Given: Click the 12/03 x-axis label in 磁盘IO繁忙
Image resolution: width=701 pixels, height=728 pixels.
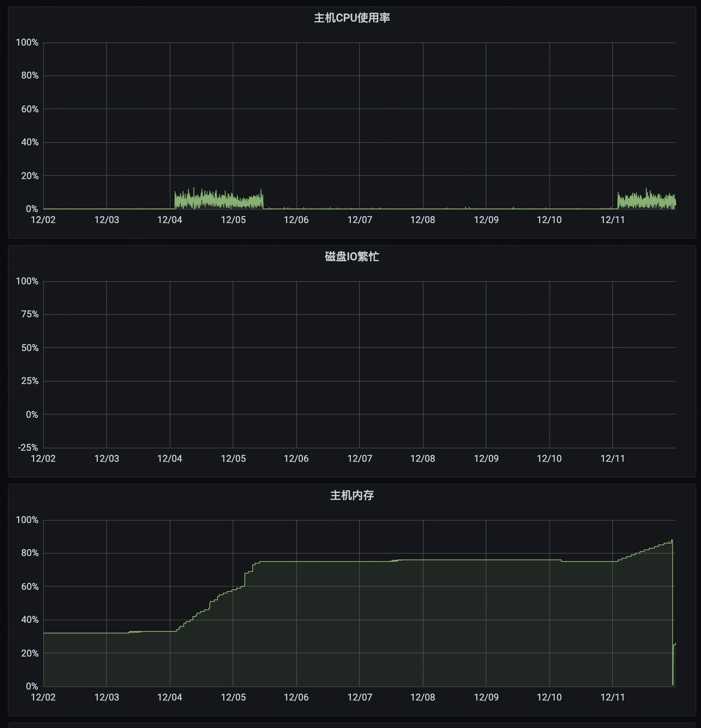Looking at the screenshot, I should pos(107,459).
